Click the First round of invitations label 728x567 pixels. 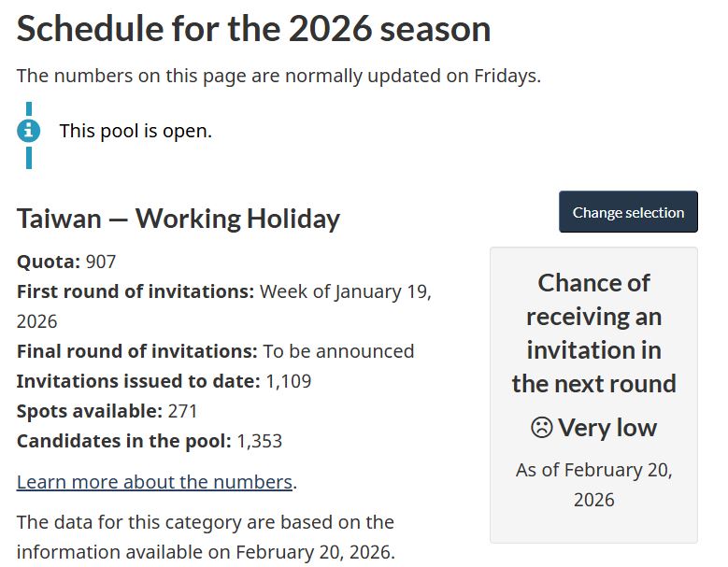point(136,291)
